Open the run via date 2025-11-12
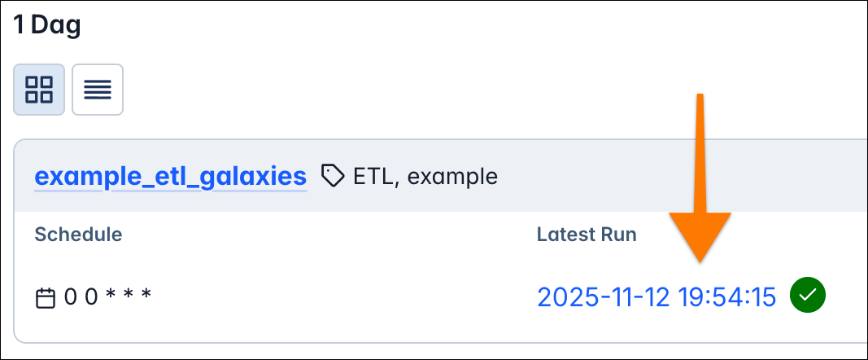This screenshot has height=360, width=868. [x=601, y=297]
